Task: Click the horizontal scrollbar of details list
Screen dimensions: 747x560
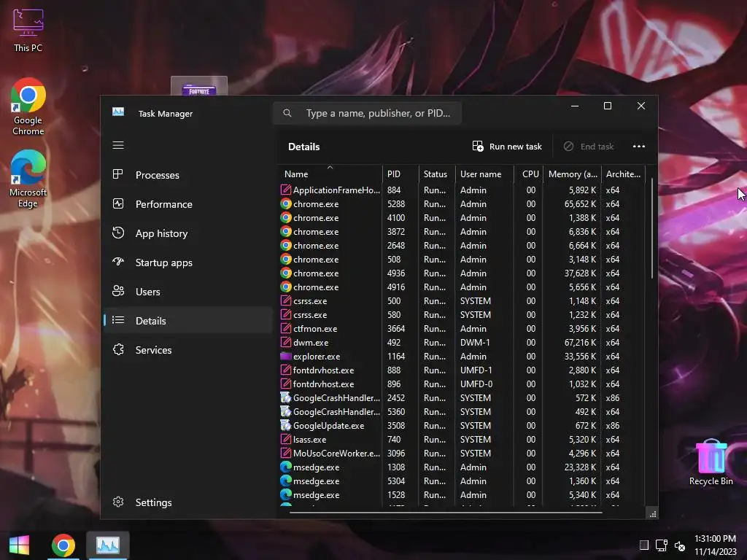Action: point(446,513)
